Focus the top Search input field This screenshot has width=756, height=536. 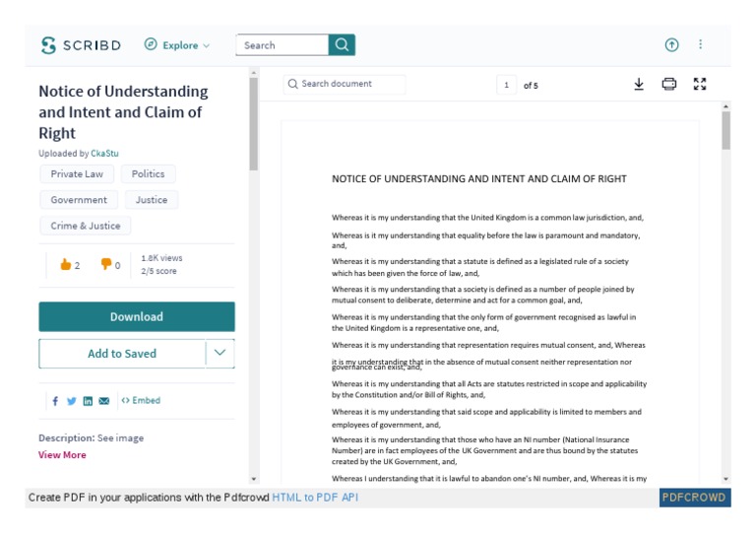[x=283, y=45]
